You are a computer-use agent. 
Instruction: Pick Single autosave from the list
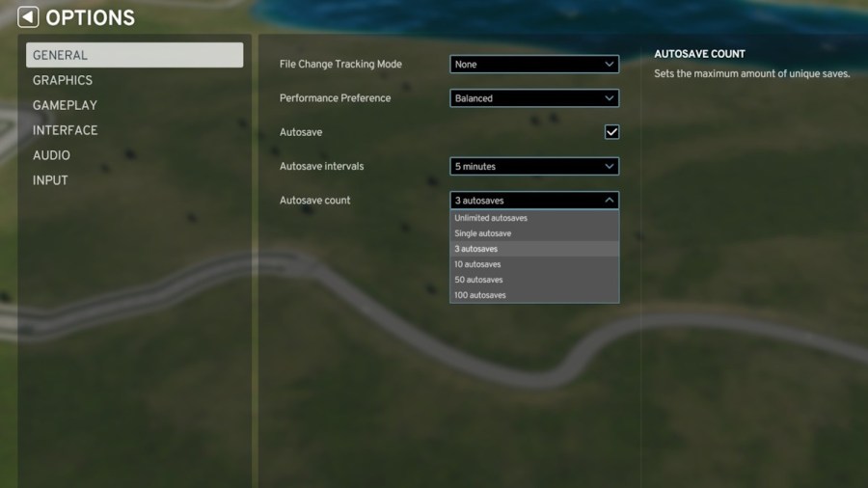(534, 233)
